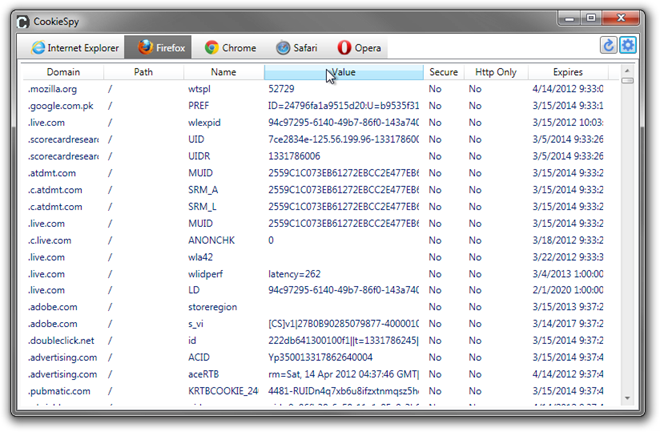Click the Firefox logo icon
Image resolution: width=660 pixels, height=432 pixels.
click(x=145, y=48)
